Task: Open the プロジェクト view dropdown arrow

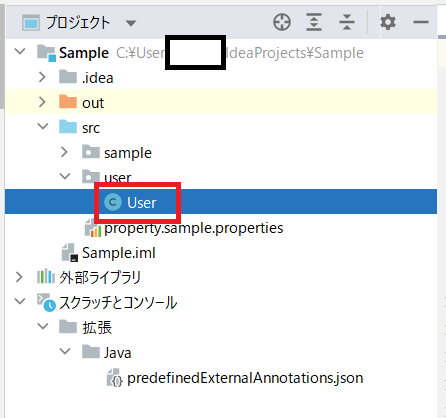Action: [131, 23]
